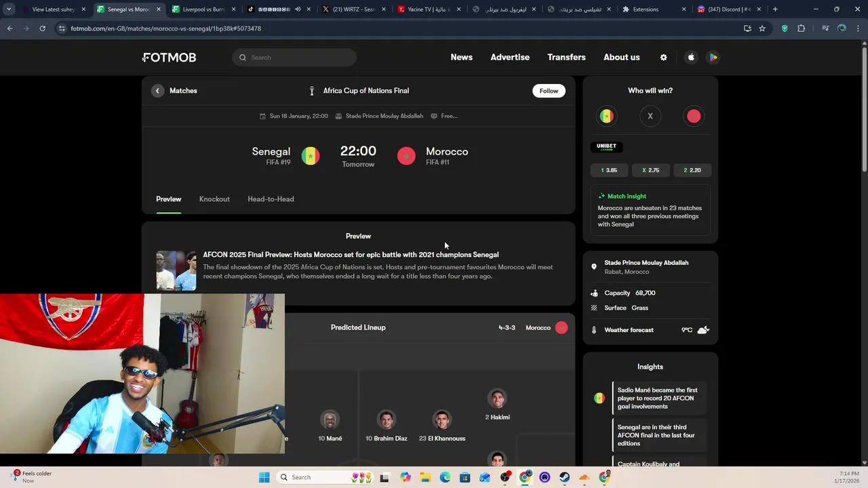
Task: Select the draw odds 2.75
Action: (650, 170)
